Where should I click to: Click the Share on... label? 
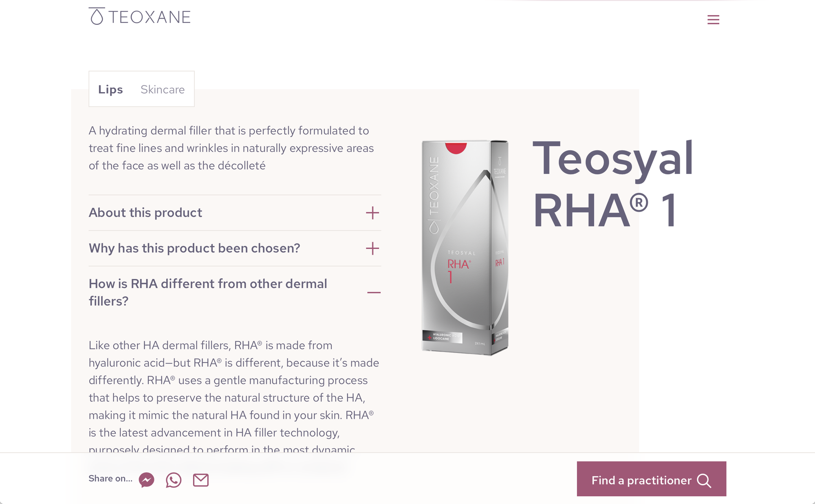[x=110, y=479]
